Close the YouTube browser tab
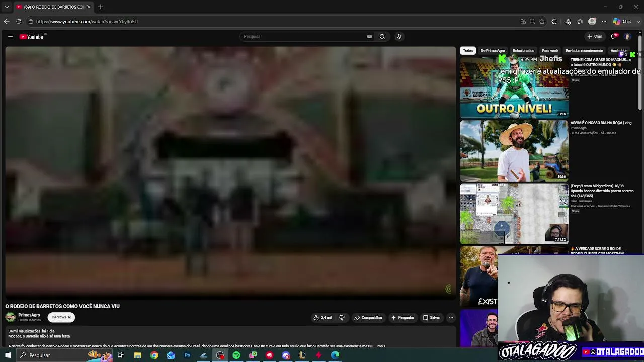The height and width of the screenshot is (362, 644). [89, 7]
